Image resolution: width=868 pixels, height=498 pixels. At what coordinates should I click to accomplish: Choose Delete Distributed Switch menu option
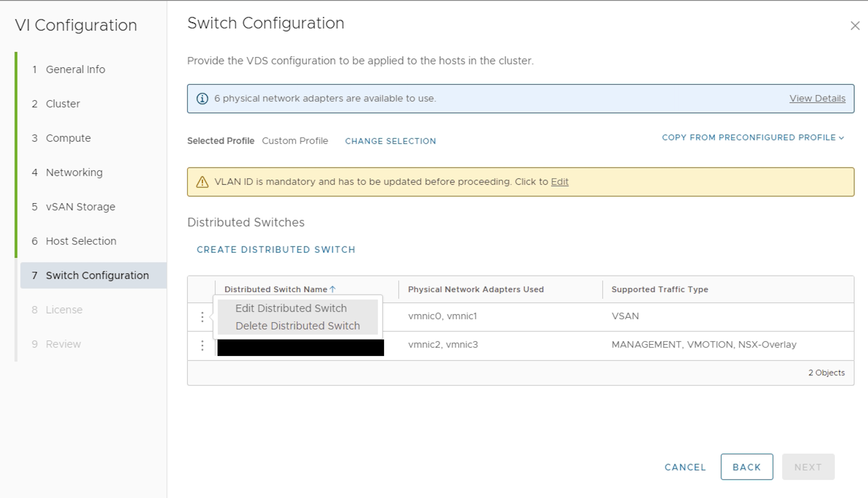[x=297, y=326]
